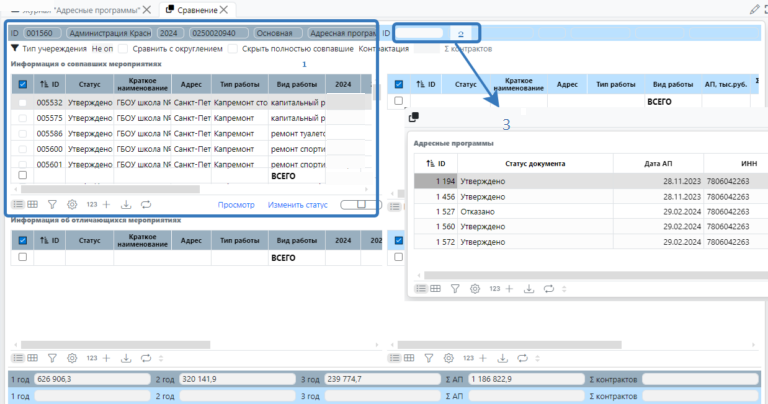Tick checkbox for row 005532
Image resolution: width=768 pixels, height=404 pixels.
[x=23, y=102]
